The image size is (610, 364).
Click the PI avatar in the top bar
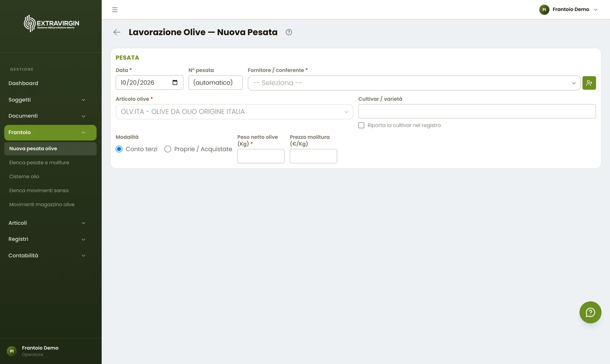[x=544, y=10]
